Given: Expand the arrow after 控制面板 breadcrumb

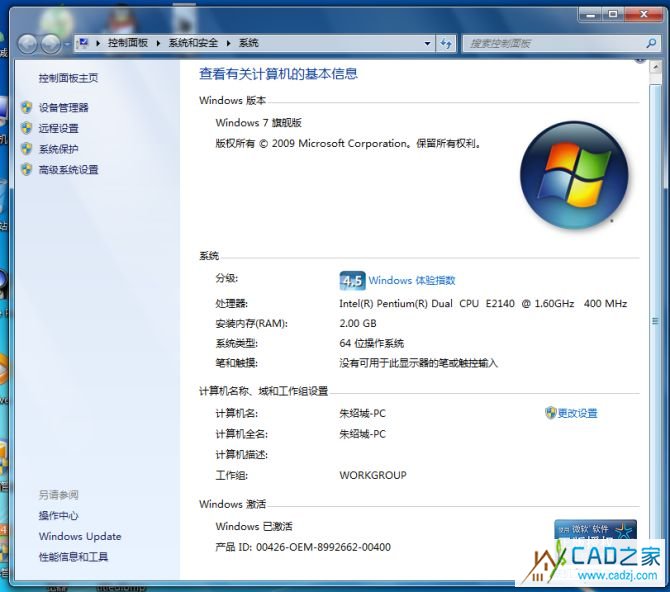Looking at the screenshot, I should click(158, 43).
